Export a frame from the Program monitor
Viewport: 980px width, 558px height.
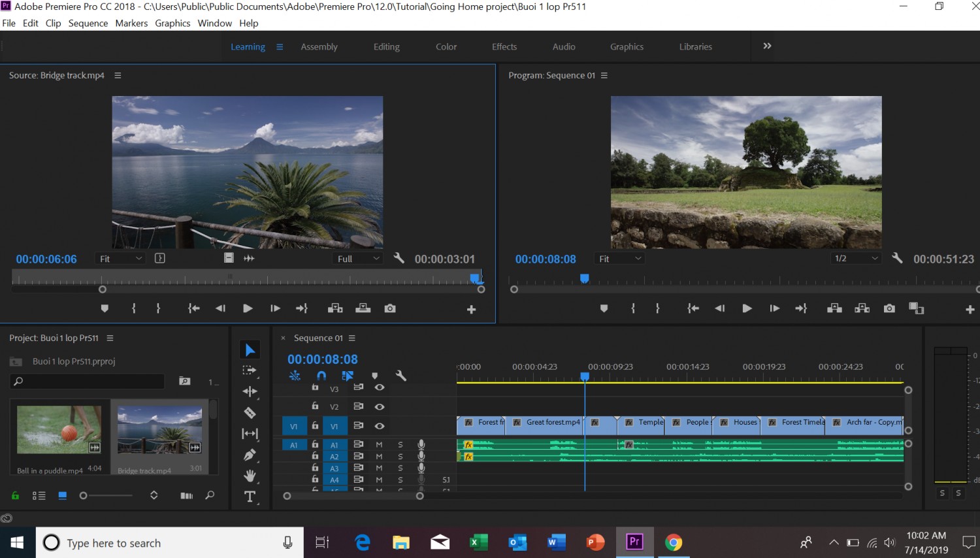point(889,308)
